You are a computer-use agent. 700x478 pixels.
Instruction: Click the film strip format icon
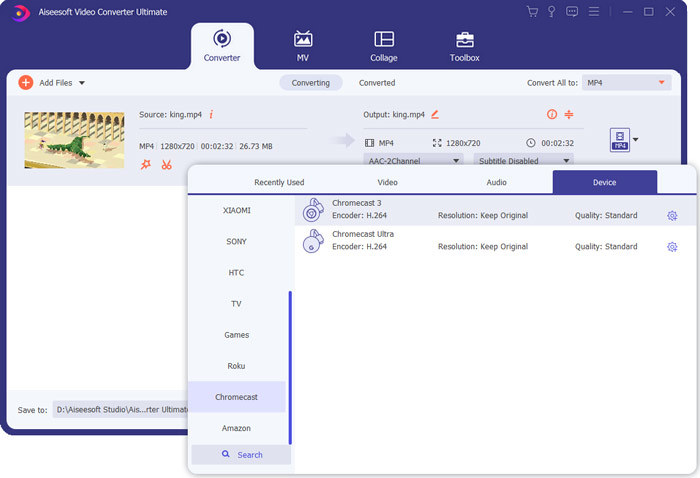coord(370,143)
